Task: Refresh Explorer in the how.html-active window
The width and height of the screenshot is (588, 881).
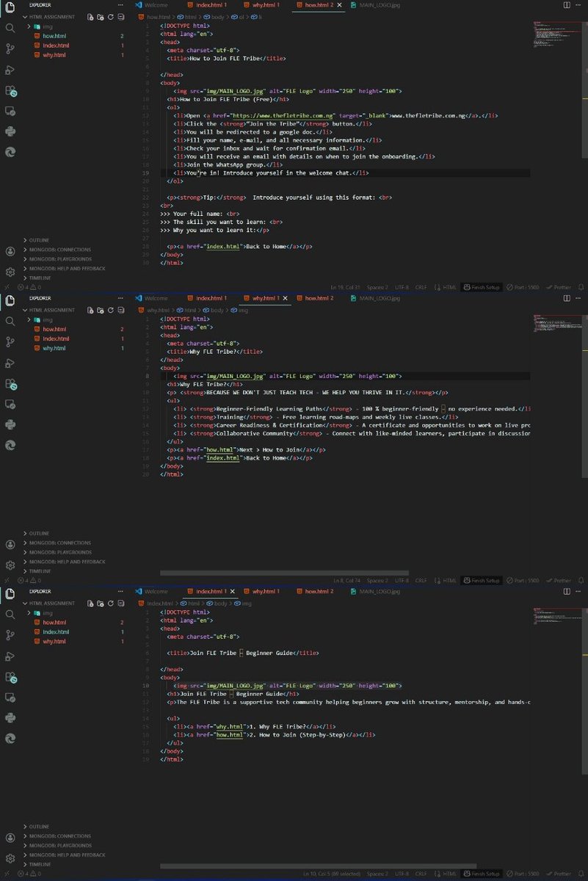Action: click(110, 16)
